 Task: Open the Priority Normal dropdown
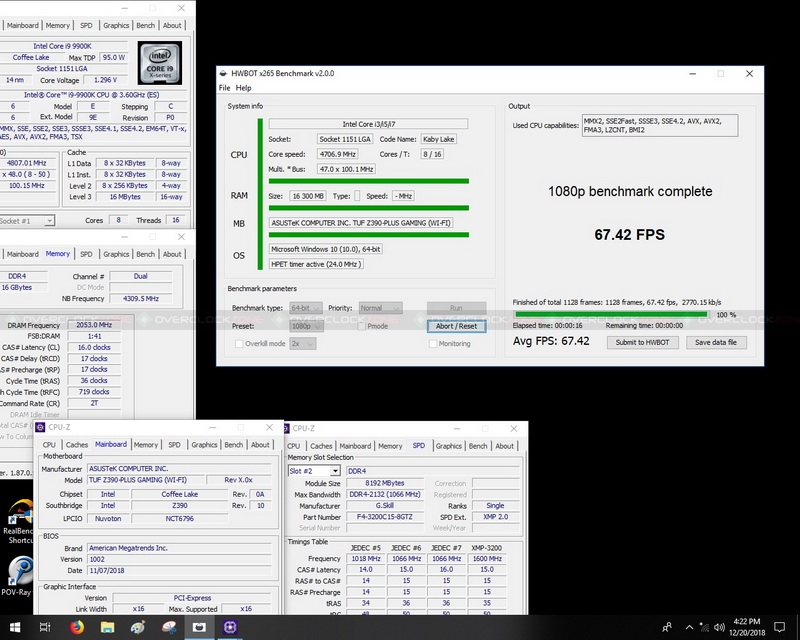(x=380, y=308)
